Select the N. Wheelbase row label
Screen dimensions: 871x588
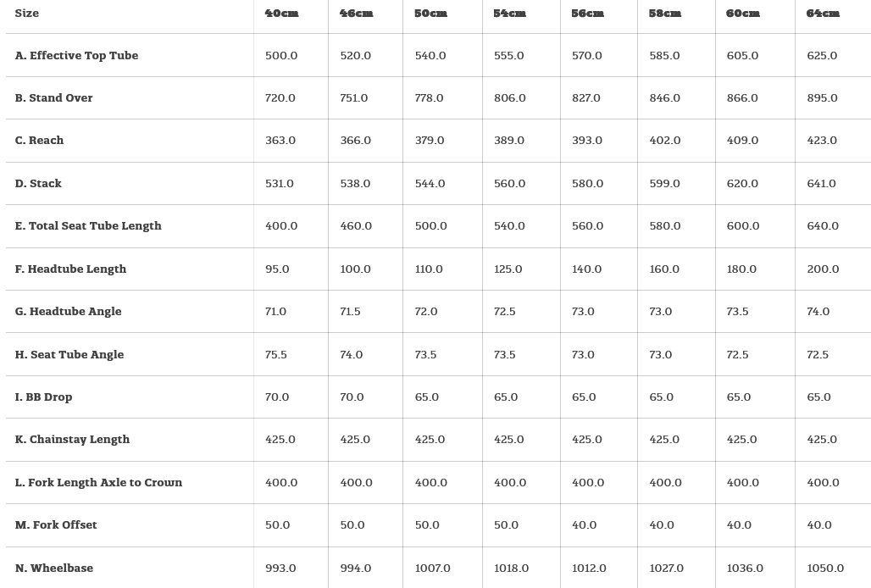tap(54, 569)
